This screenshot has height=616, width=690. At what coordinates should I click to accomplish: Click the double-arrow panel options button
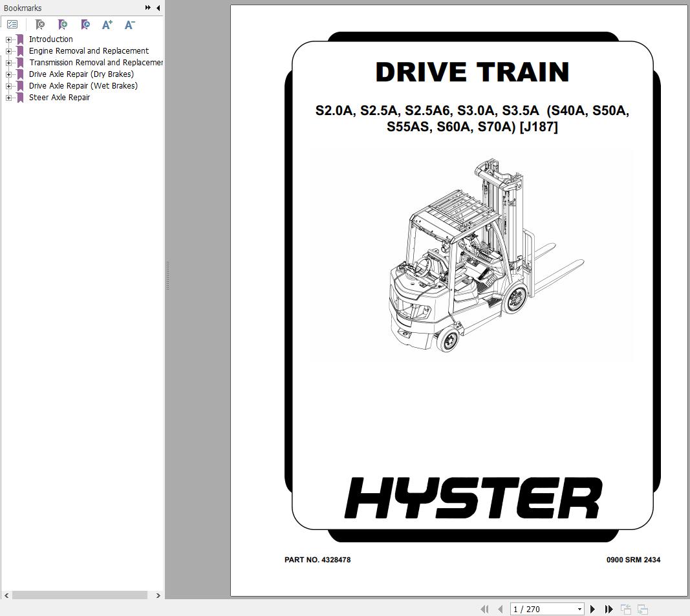click(x=148, y=8)
